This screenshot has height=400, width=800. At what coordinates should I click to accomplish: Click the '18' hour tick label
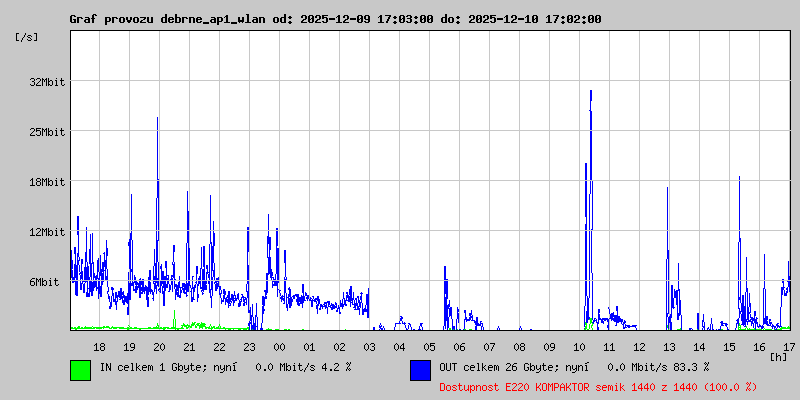tap(99, 347)
